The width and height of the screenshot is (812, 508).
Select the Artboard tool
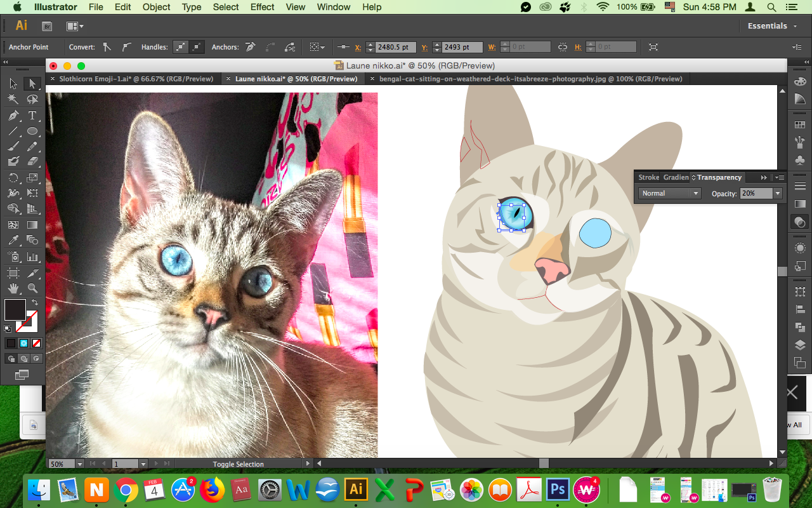pos(13,273)
